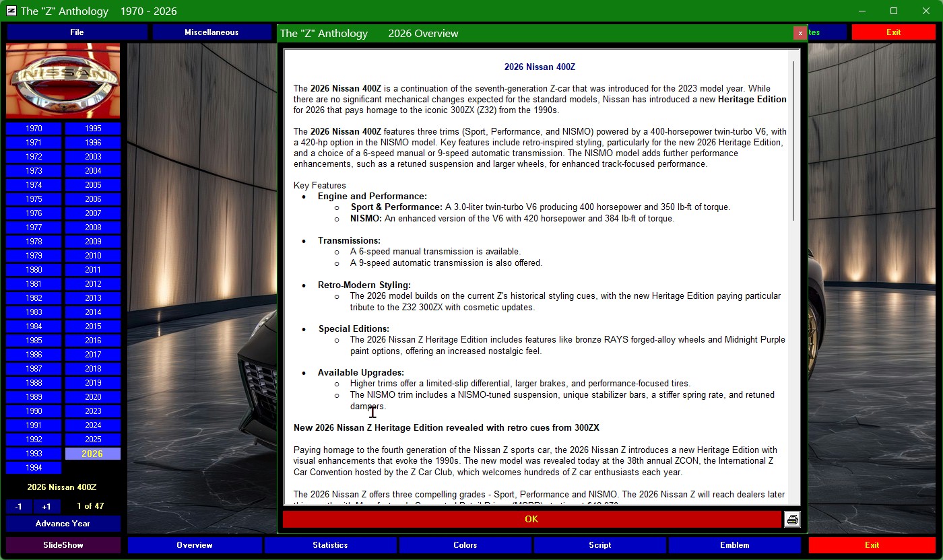Open the Emblem tab at bottom

734,545
